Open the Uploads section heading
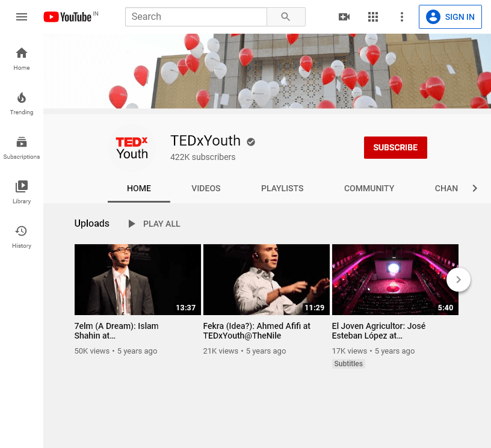 [x=91, y=223]
